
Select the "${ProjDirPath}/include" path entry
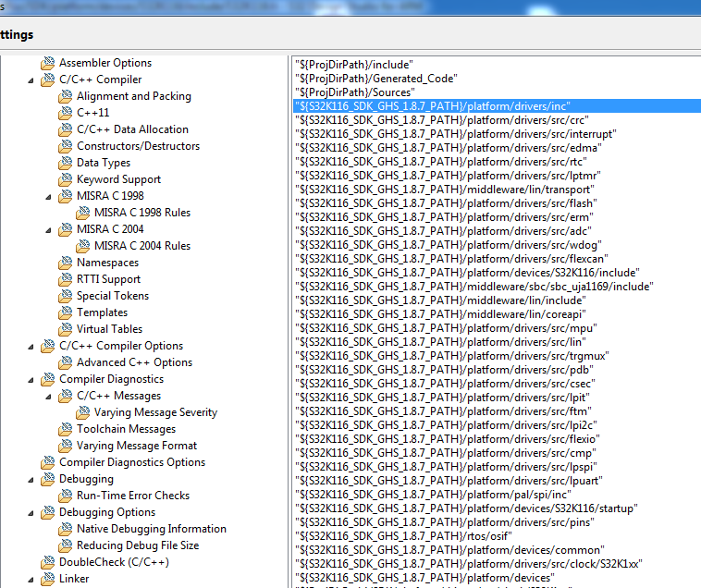pos(354,65)
